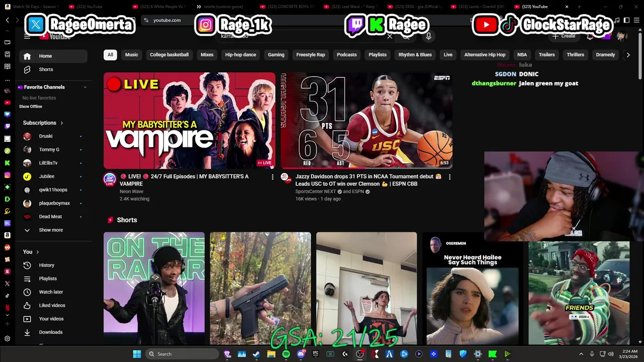Clear the YouTube search box with the X

[389, 36]
